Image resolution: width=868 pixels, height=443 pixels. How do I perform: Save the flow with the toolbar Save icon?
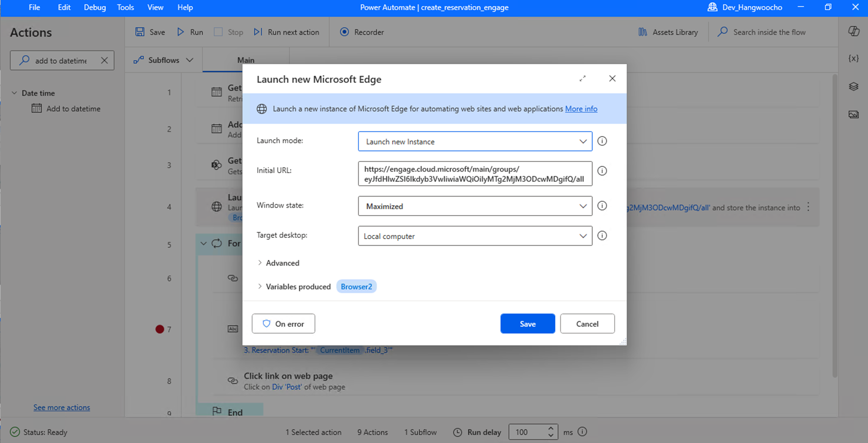click(150, 32)
